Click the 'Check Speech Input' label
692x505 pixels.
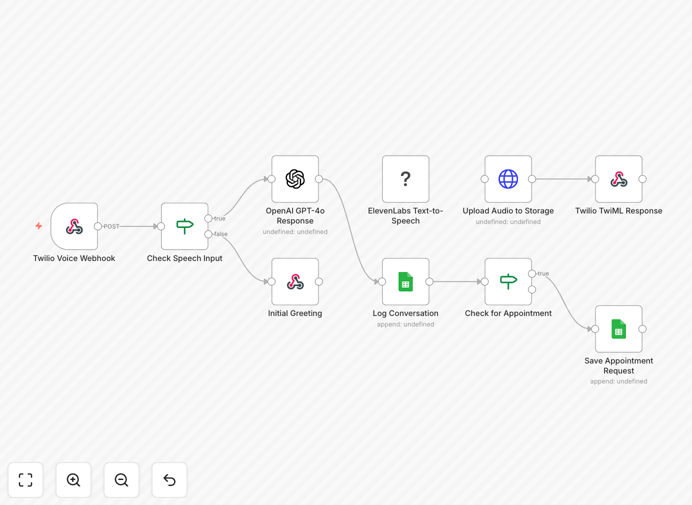point(184,258)
